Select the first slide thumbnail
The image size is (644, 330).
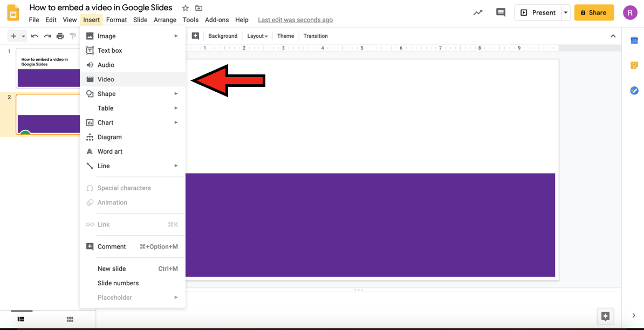point(49,68)
